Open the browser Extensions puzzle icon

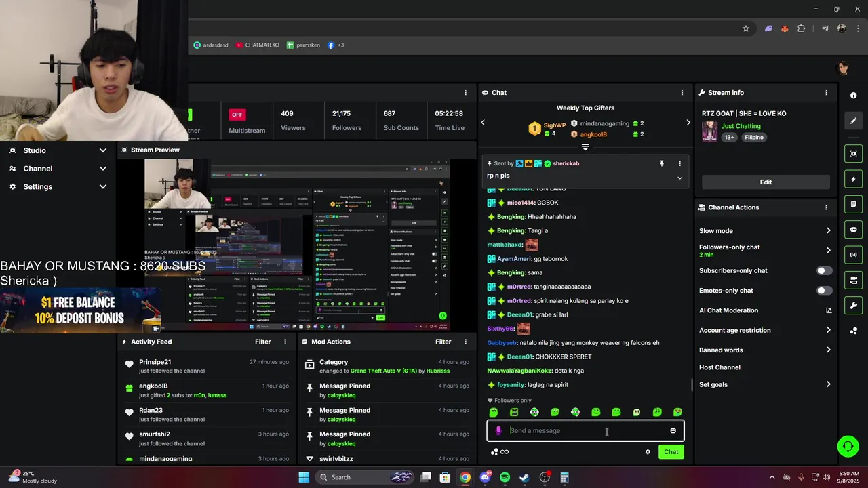pyautogui.click(x=802, y=28)
